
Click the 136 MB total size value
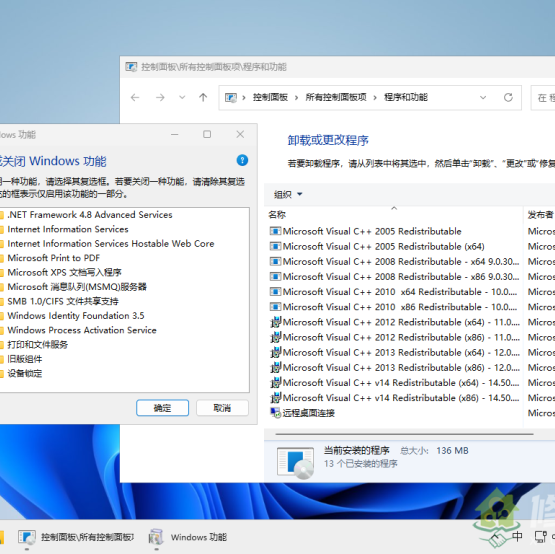click(x=452, y=451)
